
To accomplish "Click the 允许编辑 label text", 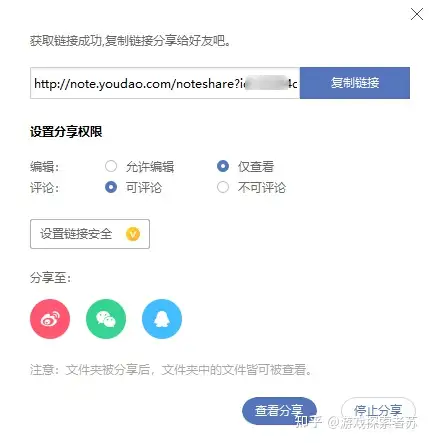I will (x=150, y=166).
